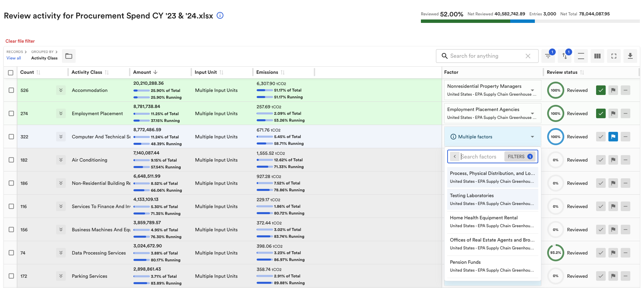Check the Computer And Technical row checkbox

click(11, 137)
